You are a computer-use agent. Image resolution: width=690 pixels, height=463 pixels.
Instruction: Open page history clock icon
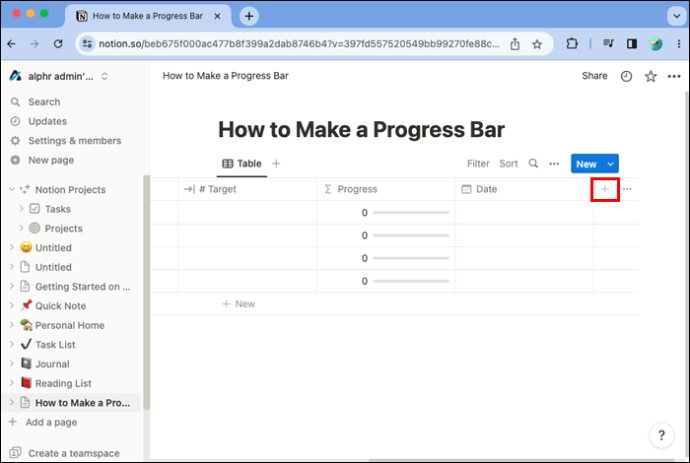(x=626, y=76)
